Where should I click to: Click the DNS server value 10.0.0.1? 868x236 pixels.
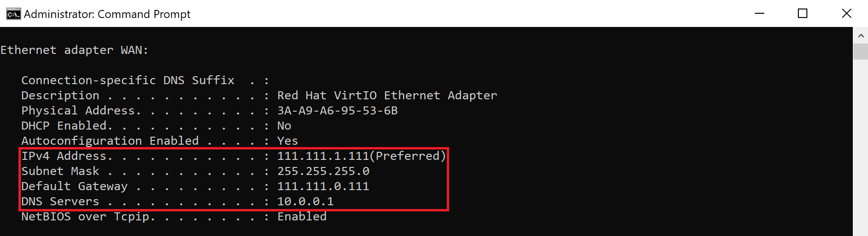click(305, 201)
